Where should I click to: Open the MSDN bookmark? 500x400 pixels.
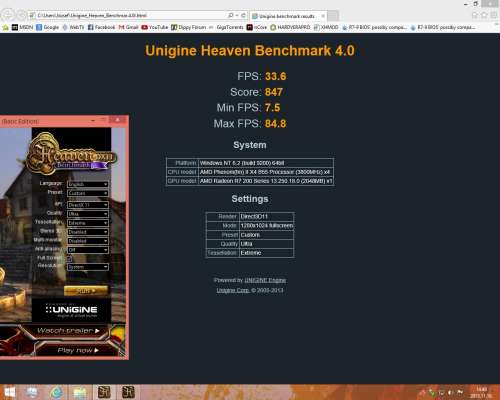(23, 27)
